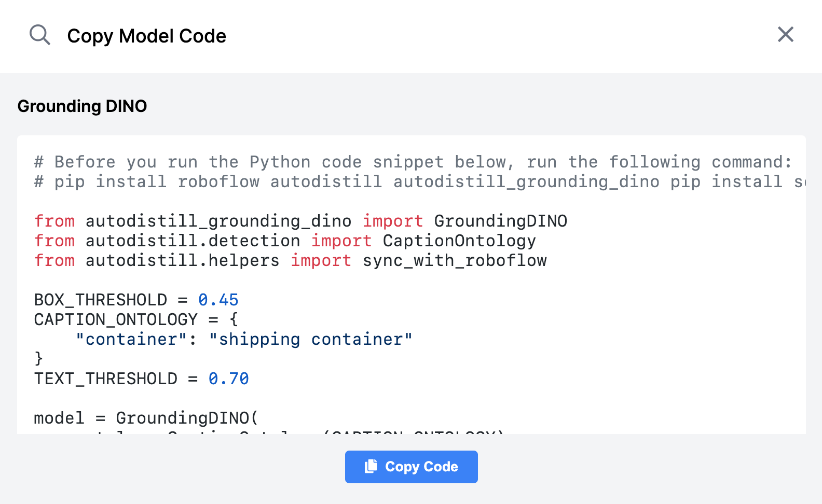Click the pip install roboflow comment line
This screenshot has height=504, width=822.
click(x=419, y=181)
